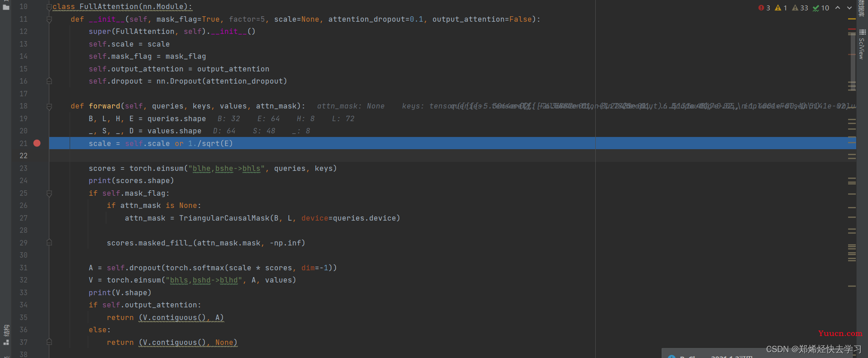Click the fold end marker on line 37

click(x=49, y=342)
